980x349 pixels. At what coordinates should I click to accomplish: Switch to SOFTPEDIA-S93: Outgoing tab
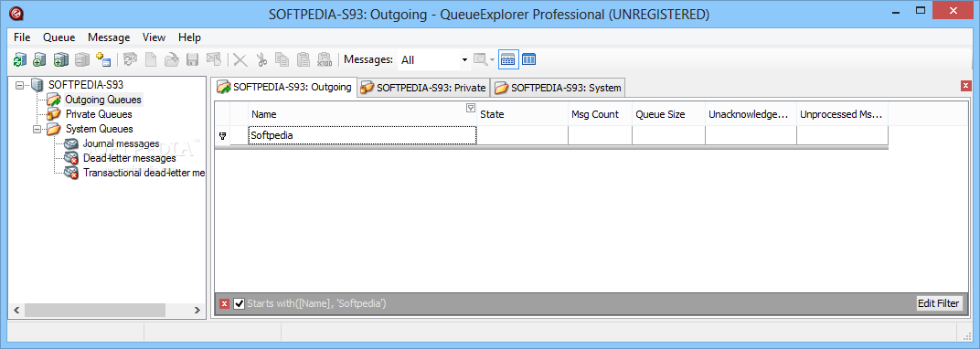[x=284, y=88]
